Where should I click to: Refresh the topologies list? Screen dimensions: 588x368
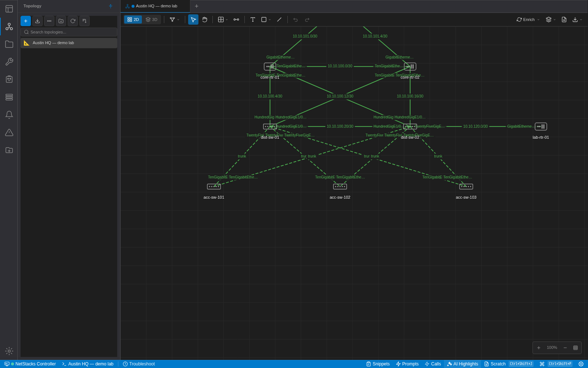coord(73,21)
